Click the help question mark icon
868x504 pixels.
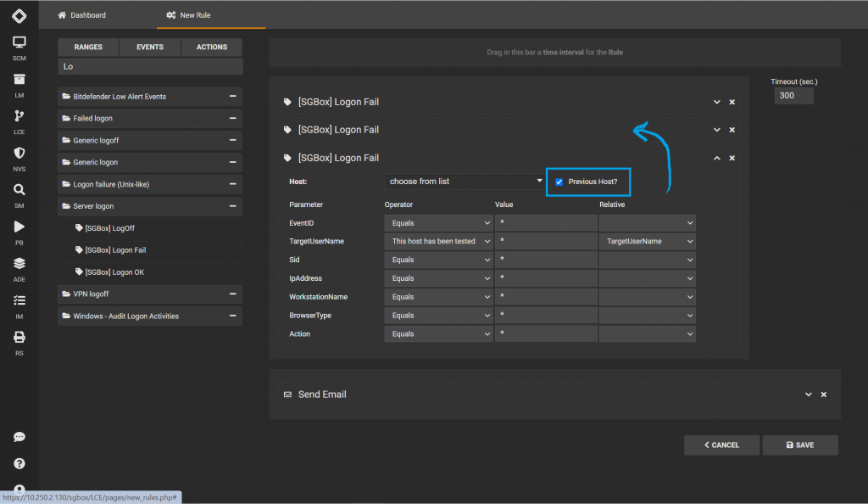pyautogui.click(x=19, y=463)
